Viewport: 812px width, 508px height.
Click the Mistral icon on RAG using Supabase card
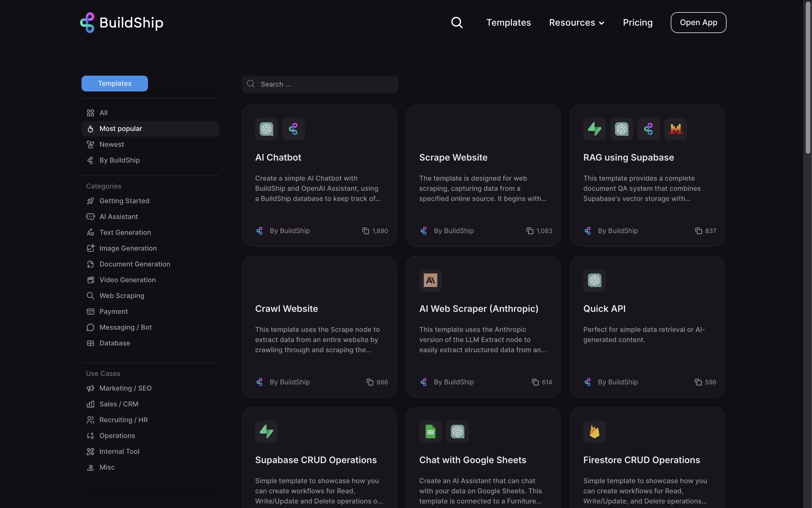676,129
